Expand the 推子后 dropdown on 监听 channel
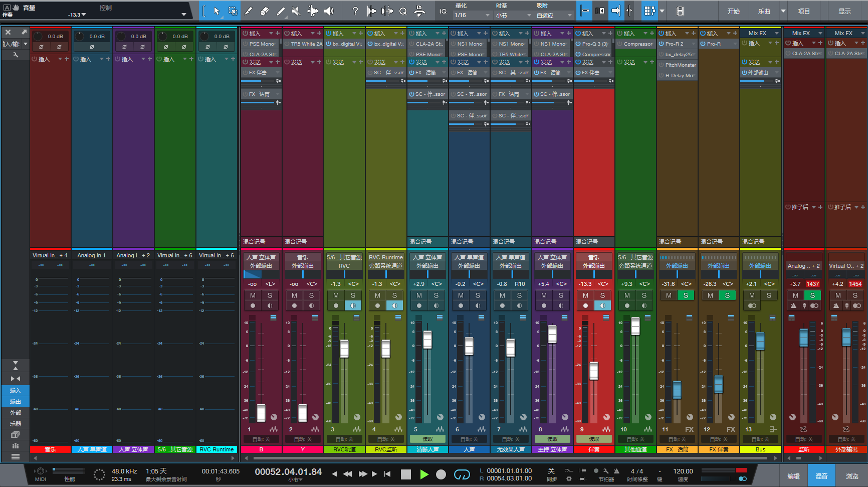 (x=814, y=207)
